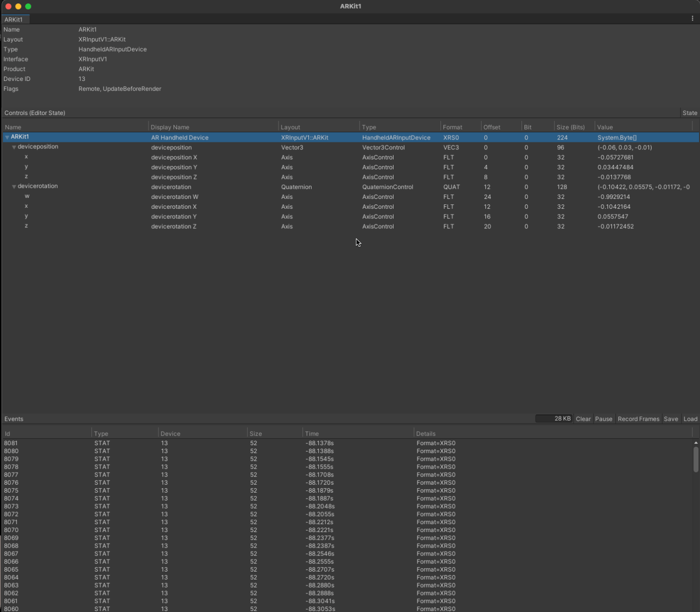
Task: Click the Size column header in Events
Action: (274, 433)
